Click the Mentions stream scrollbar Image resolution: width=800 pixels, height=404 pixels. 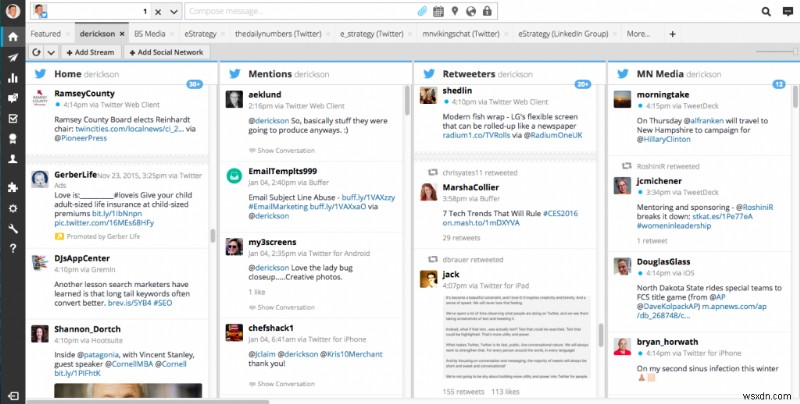pos(407,100)
